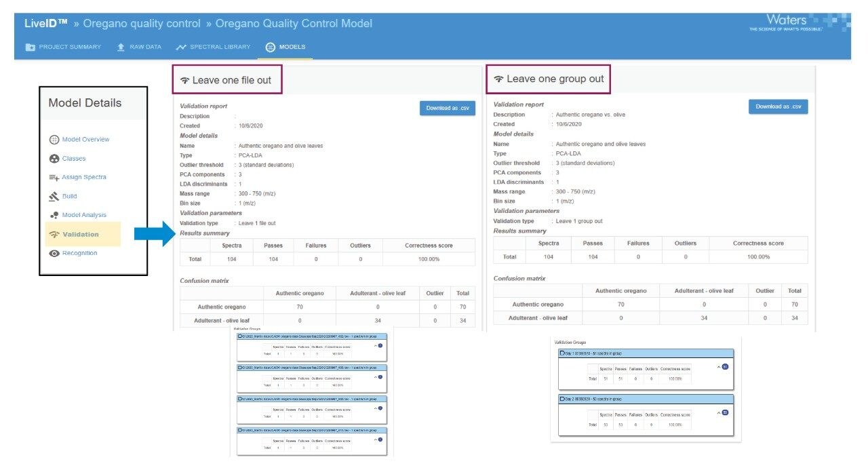Click the LiveID breadcrumb
Viewport: 868px width, 470px height.
(46, 24)
